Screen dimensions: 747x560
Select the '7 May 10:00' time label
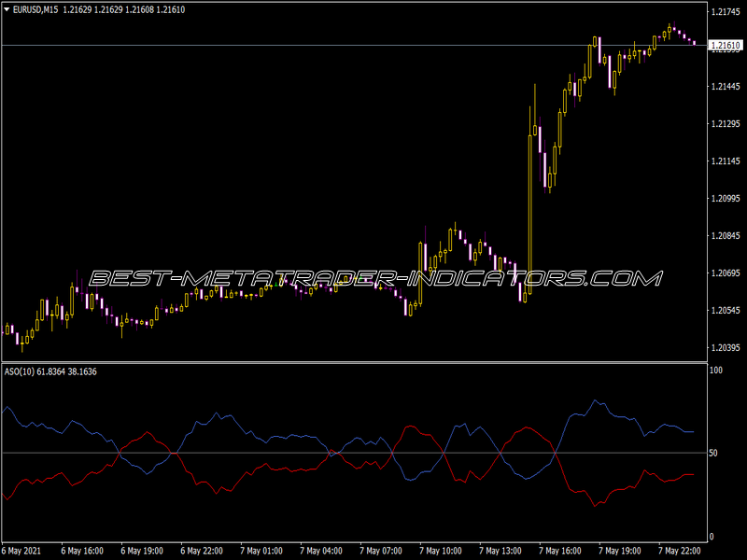point(441,551)
